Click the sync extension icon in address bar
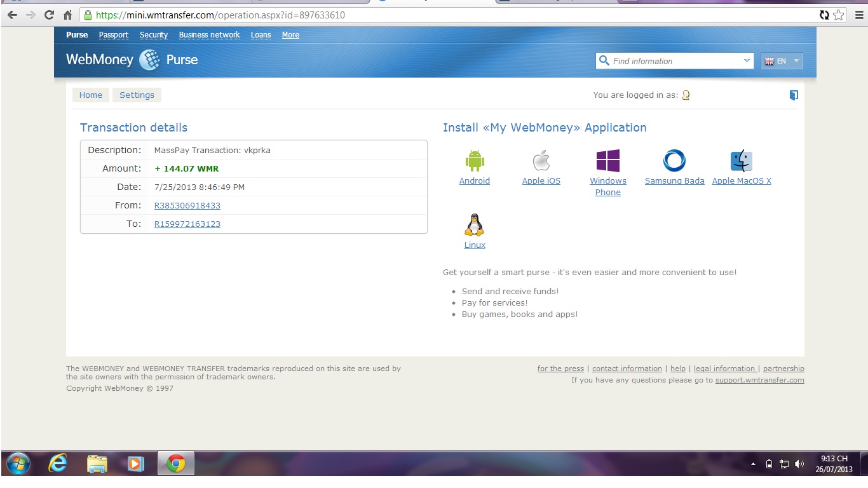This screenshot has height=488, width=868. pyautogui.click(x=824, y=15)
